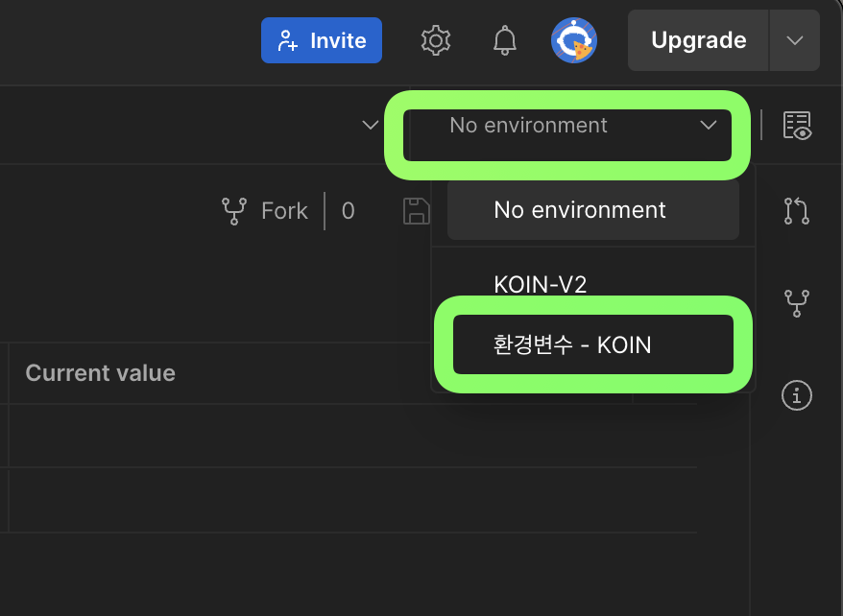
Task: Click the user profile avatar
Action: tap(574, 40)
